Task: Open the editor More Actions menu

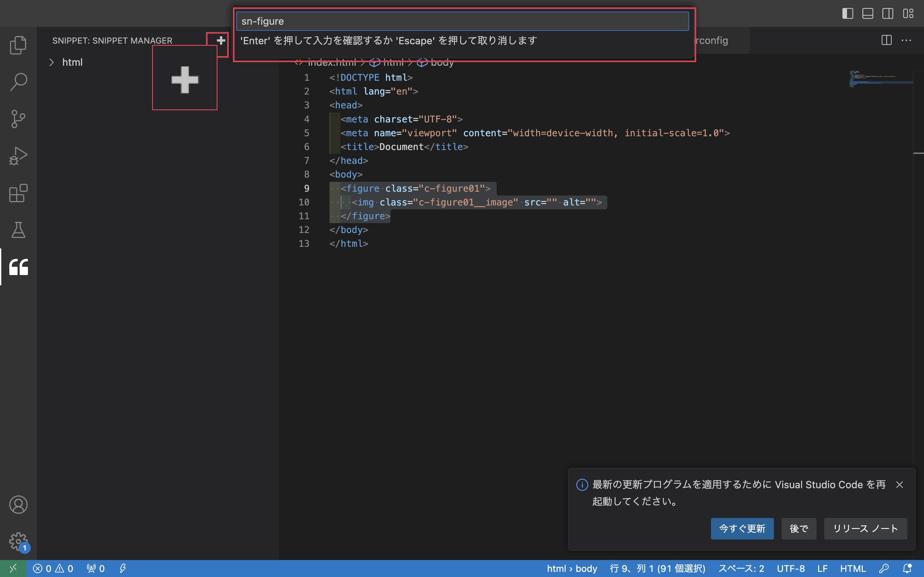Action: [906, 40]
